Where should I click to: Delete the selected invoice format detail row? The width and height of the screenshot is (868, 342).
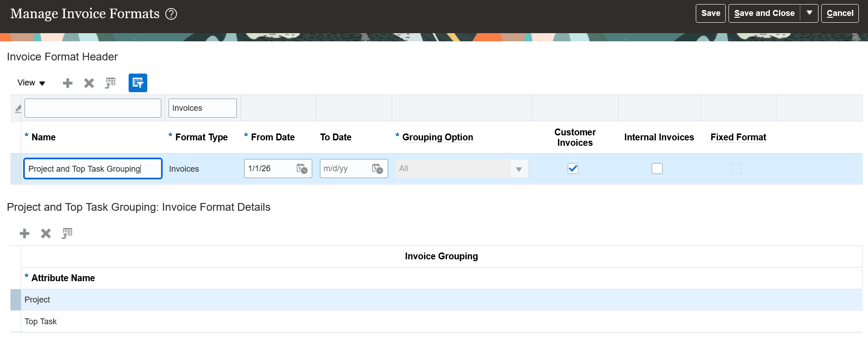[46, 233]
